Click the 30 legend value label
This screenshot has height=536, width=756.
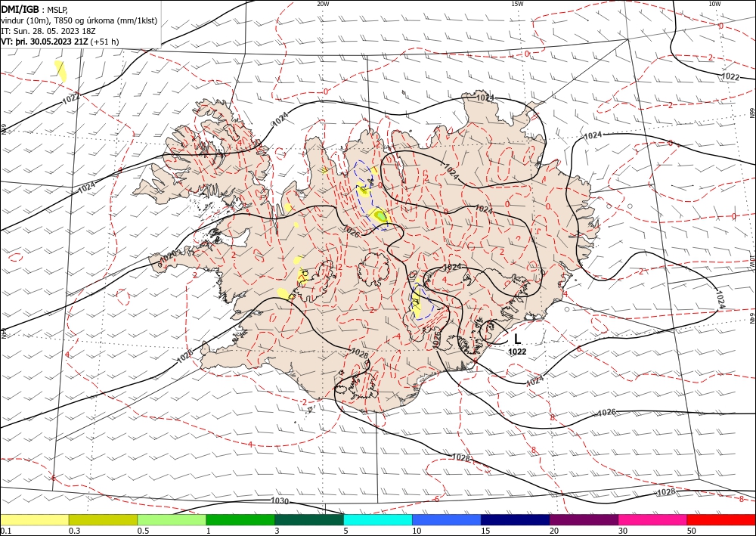(623, 531)
